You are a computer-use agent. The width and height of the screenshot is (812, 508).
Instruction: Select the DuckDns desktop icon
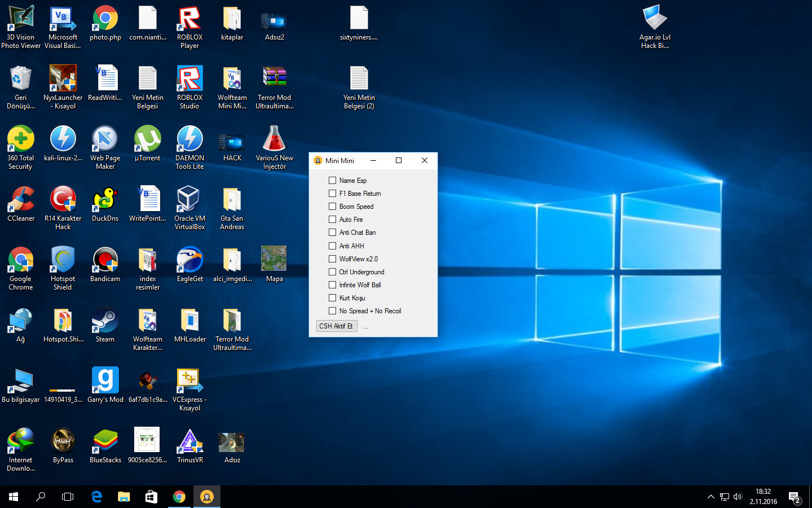tap(105, 204)
